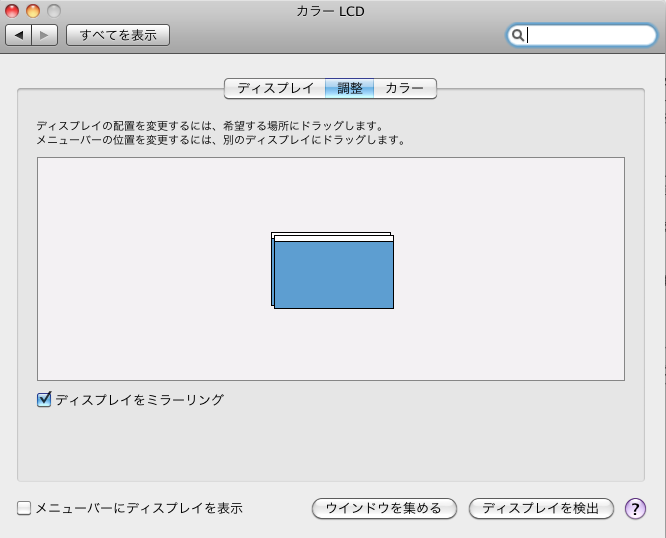Open help with the question mark button

[635, 508]
